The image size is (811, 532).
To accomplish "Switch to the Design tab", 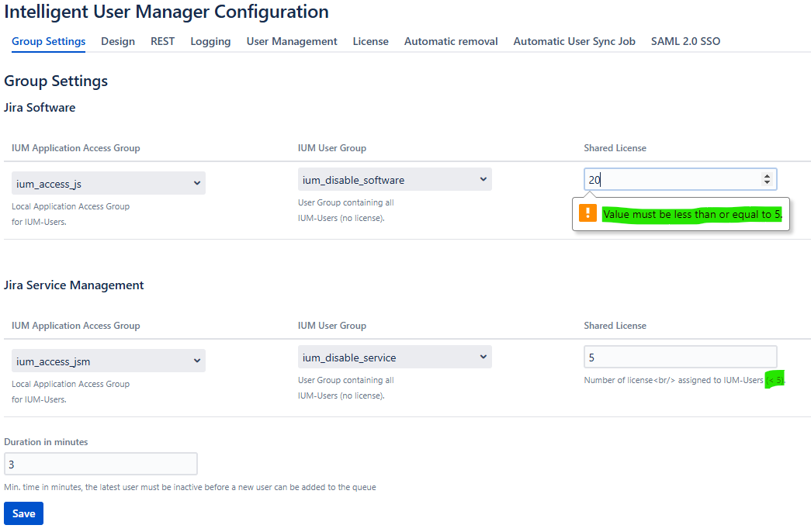I will [118, 41].
